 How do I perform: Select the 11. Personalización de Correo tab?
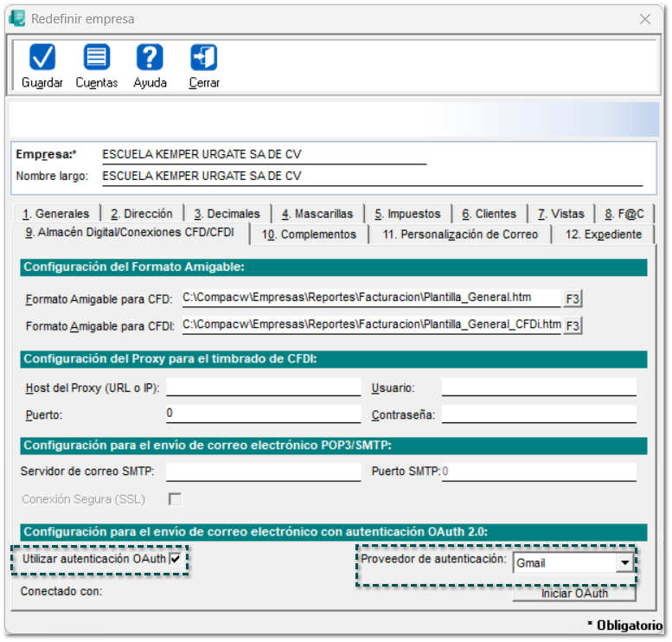click(460, 234)
